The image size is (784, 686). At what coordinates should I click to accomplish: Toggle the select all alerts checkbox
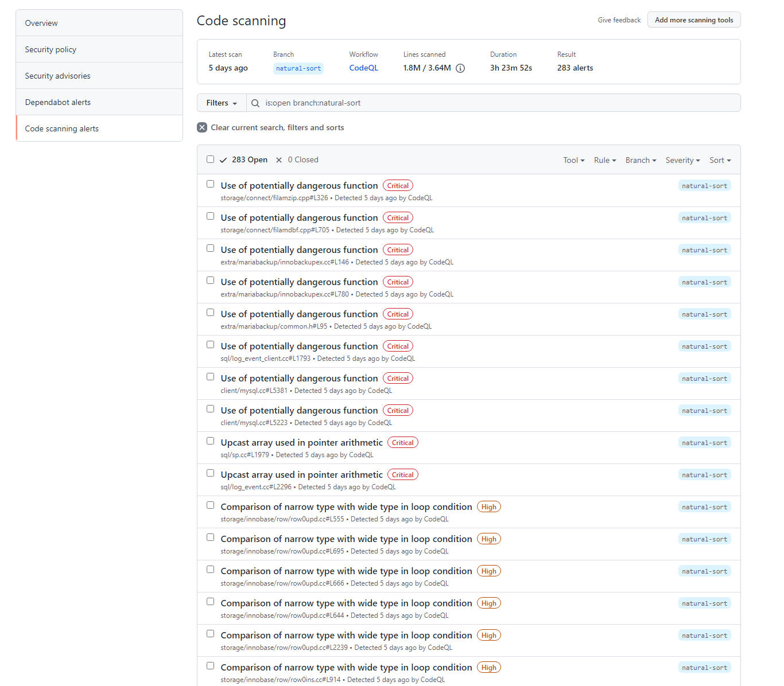210,159
